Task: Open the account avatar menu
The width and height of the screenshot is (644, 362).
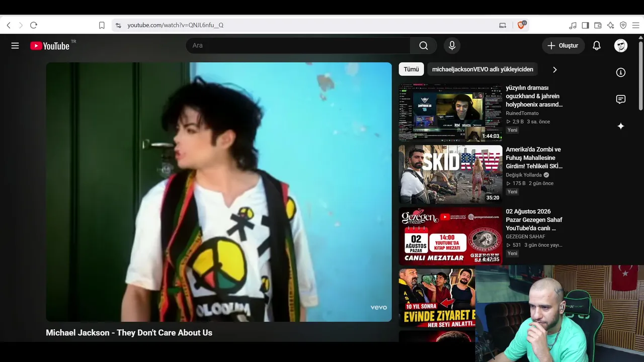Action: click(x=621, y=46)
